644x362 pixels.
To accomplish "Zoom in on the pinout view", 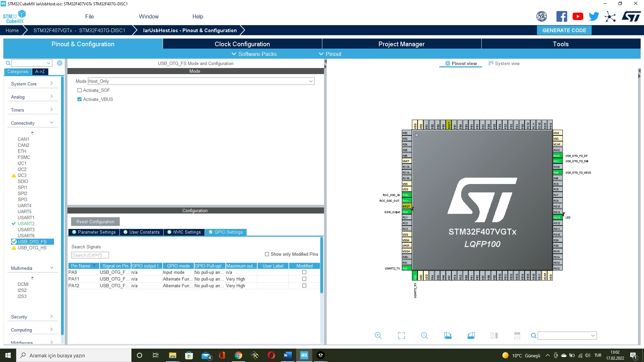I will (x=378, y=336).
